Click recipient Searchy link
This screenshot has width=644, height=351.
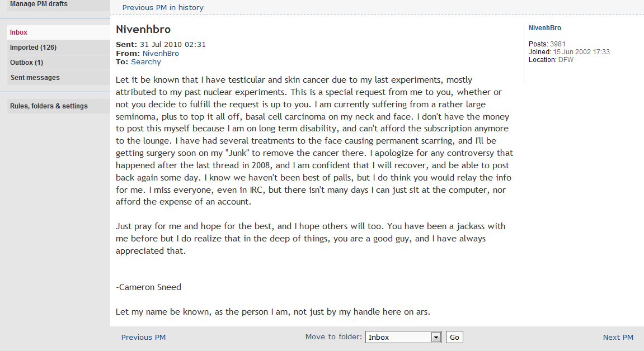click(146, 62)
